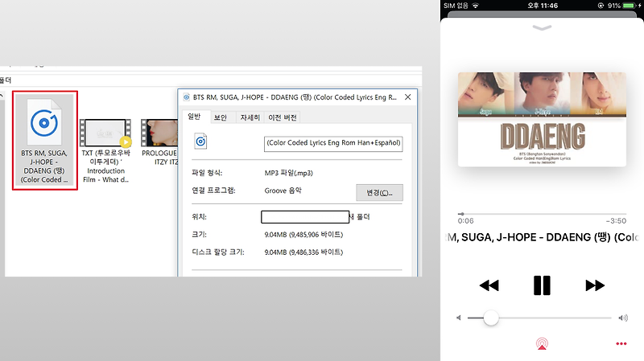Click the 0:06 elapsed time label
Image resolution: width=644 pixels, height=361 pixels.
(x=466, y=221)
